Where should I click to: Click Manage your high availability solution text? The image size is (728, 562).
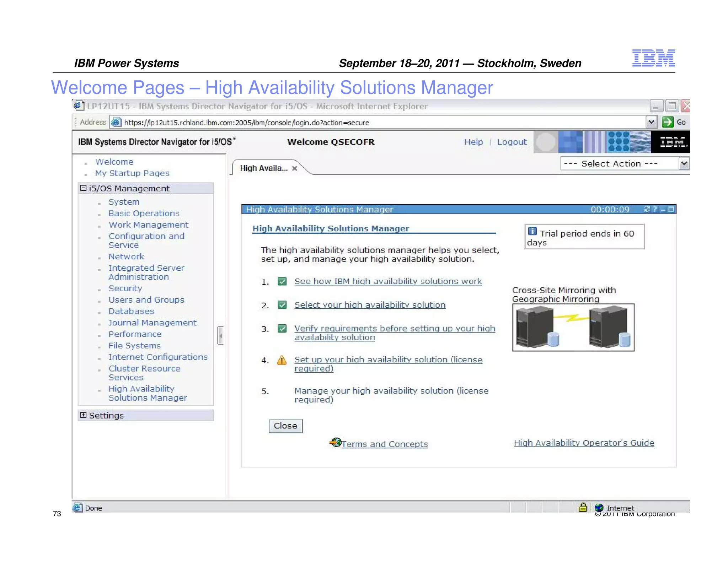(x=391, y=395)
